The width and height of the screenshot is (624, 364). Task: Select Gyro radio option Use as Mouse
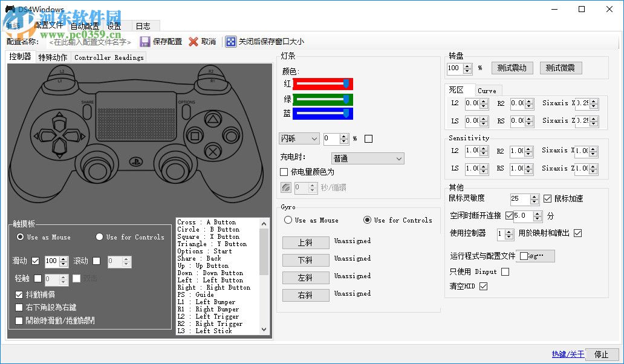pyautogui.click(x=288, y=220)
